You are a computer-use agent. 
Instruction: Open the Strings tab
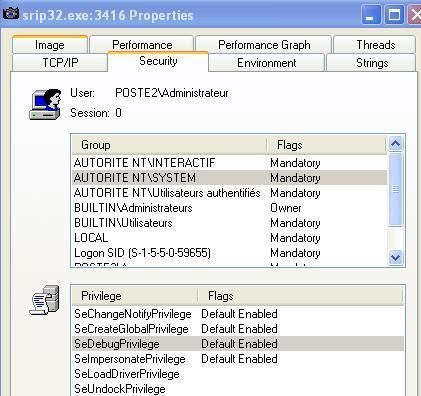tap(372, 63)
